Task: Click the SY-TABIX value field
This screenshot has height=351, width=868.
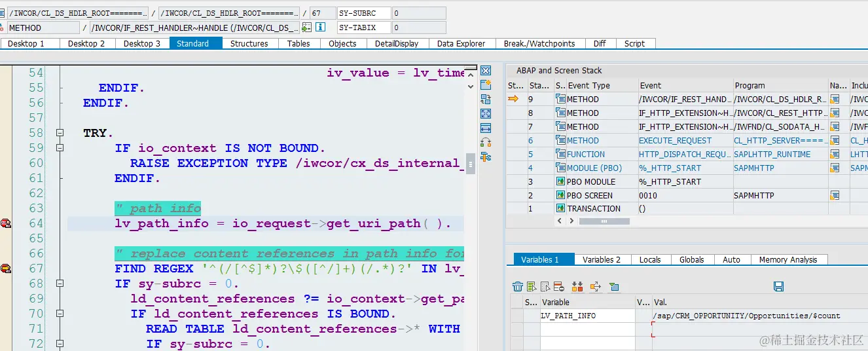Action: click(x=419, y=28)
